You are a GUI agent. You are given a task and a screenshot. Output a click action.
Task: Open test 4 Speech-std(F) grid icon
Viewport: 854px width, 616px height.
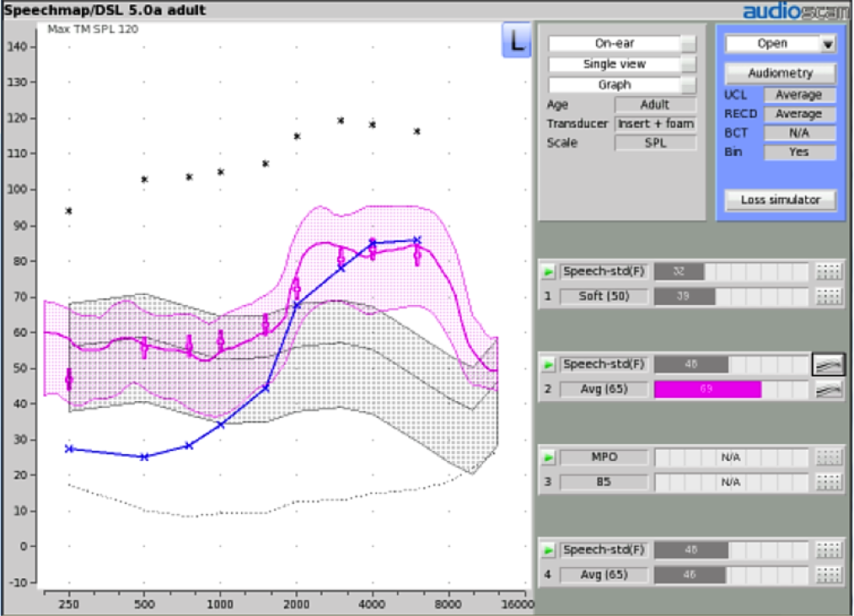click(829, 550)
